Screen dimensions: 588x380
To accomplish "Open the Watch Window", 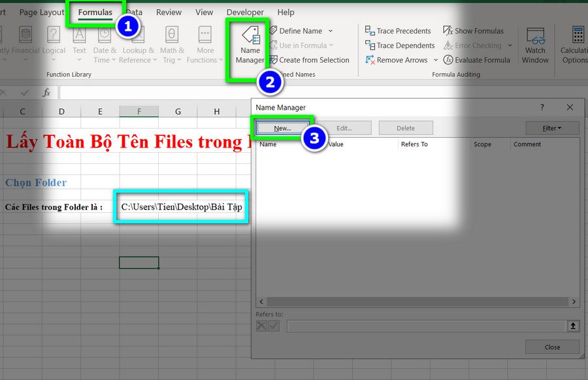I will 535,45.
